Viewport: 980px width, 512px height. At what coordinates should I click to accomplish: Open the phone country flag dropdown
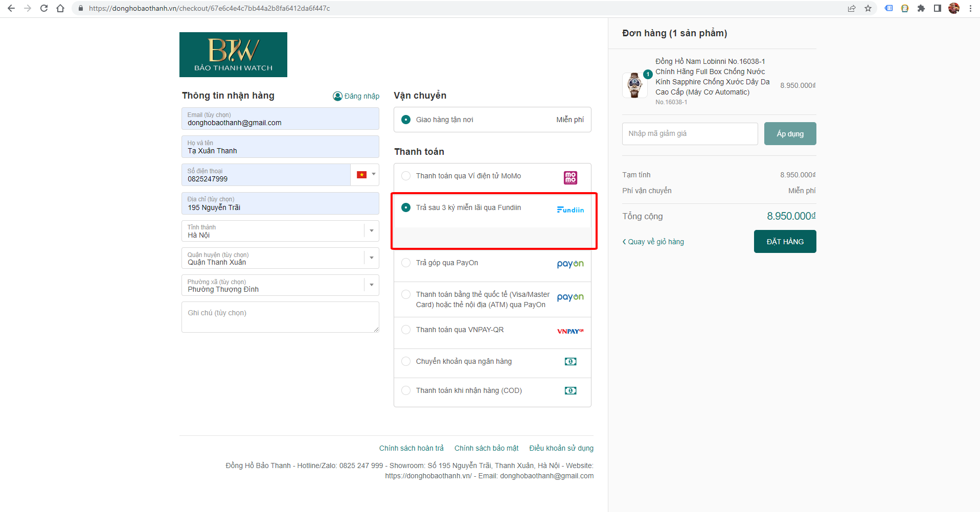click(365, 175)
